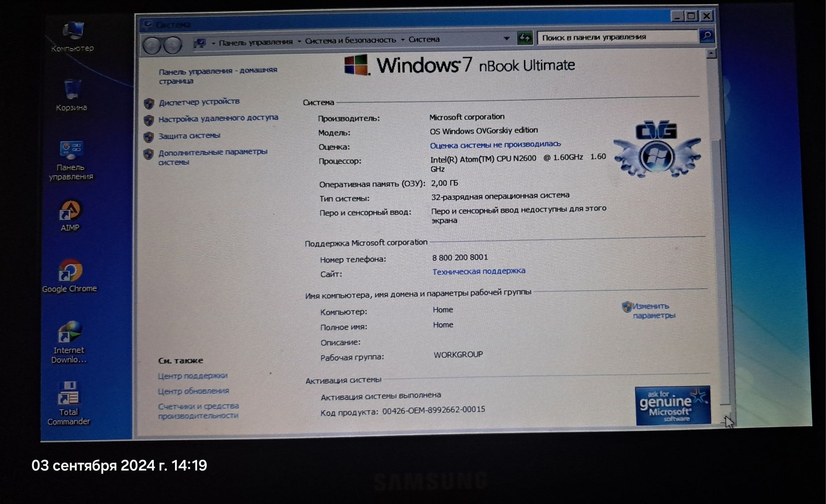Maximize the Система window

pos(692,16)
